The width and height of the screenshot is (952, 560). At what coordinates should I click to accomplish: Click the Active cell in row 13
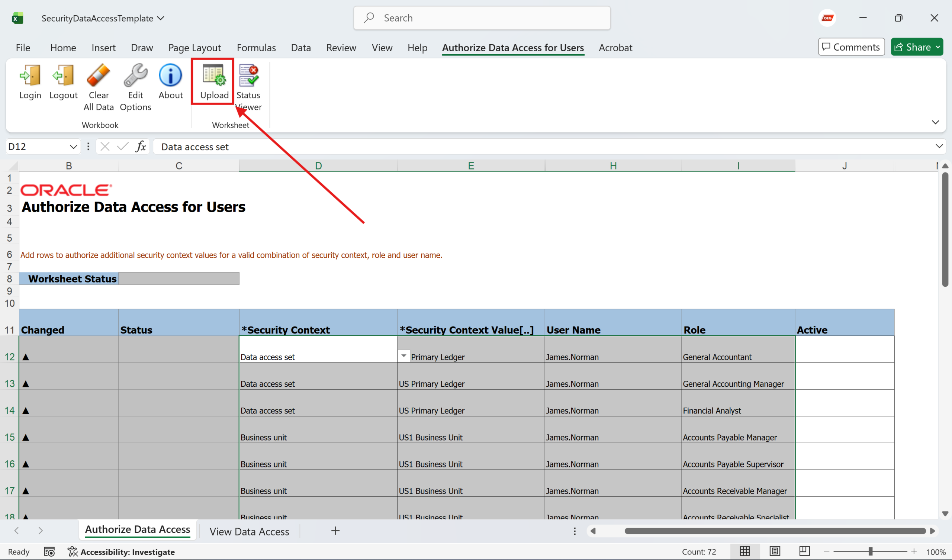pyautogui.click(x=844, y=376)
